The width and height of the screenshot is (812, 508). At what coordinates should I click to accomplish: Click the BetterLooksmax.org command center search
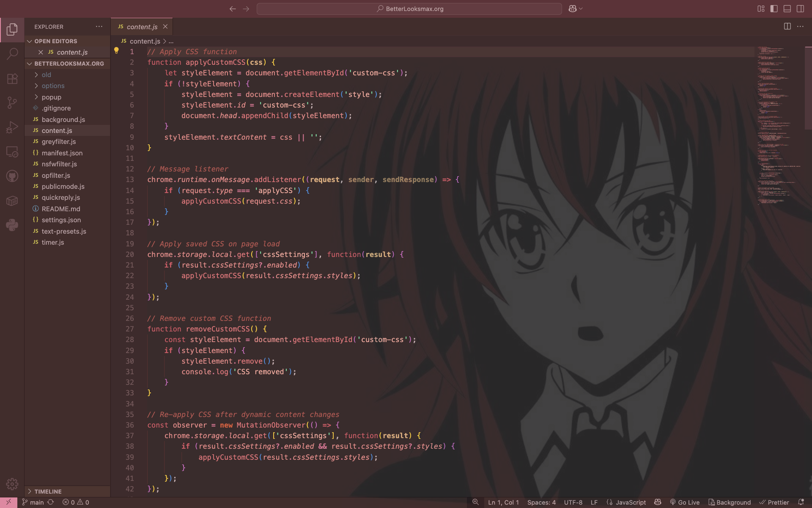click(409, 8)
